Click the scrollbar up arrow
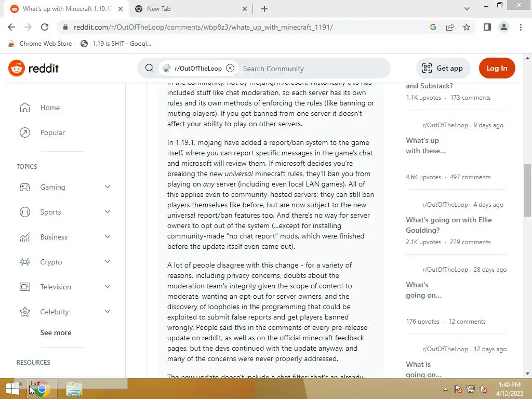 pos(527,58)
